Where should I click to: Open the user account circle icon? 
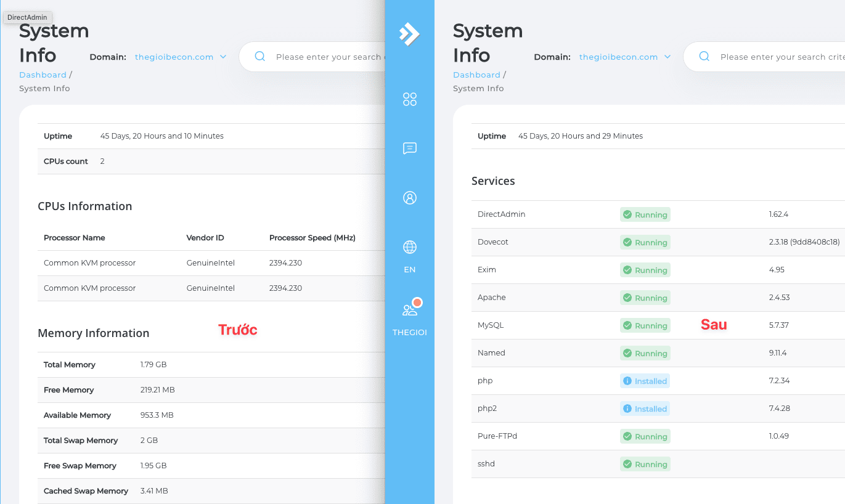(x=410, y=198)
